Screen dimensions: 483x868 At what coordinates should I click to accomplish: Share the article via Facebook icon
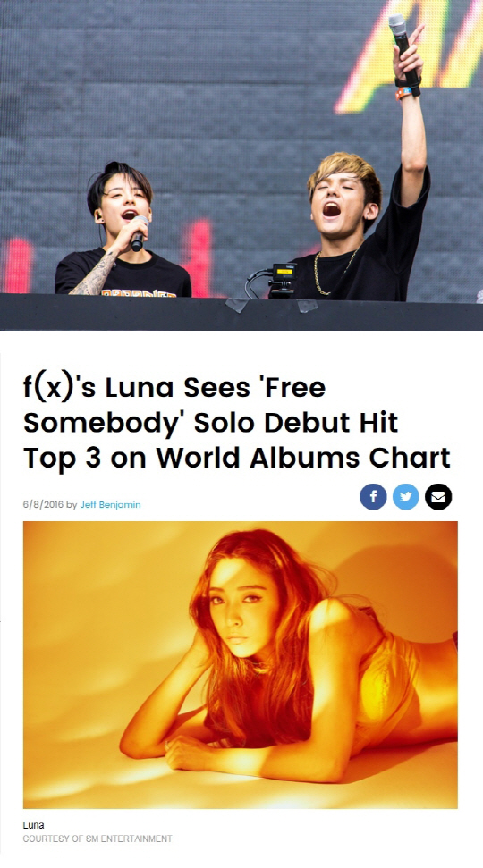click(x=373, y=496)
